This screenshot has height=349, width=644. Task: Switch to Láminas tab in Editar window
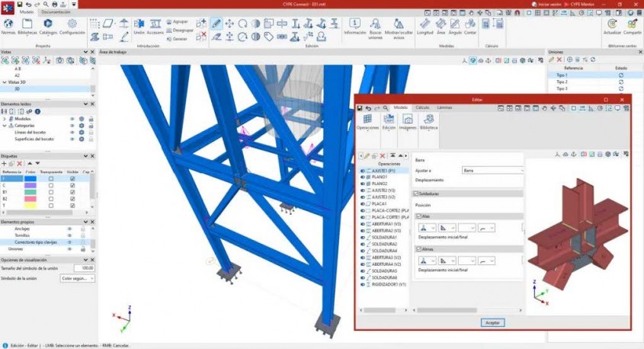click(444, 107)
